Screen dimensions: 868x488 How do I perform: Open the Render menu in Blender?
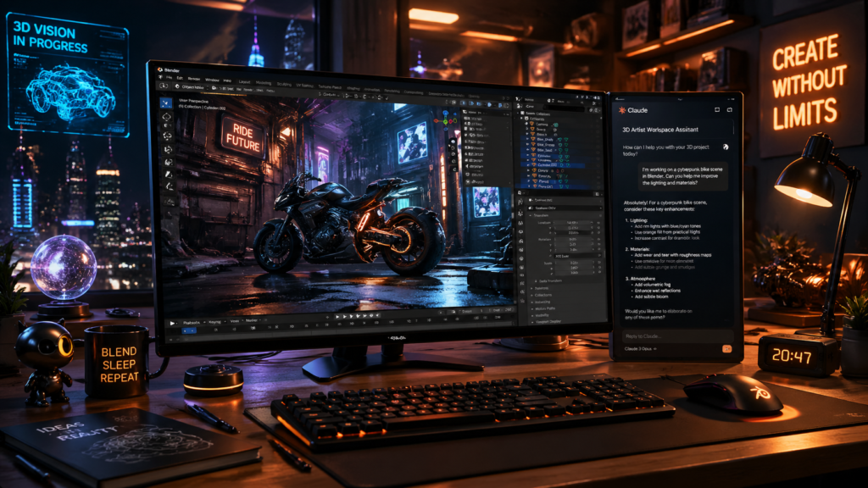click(x=194, y=79)
